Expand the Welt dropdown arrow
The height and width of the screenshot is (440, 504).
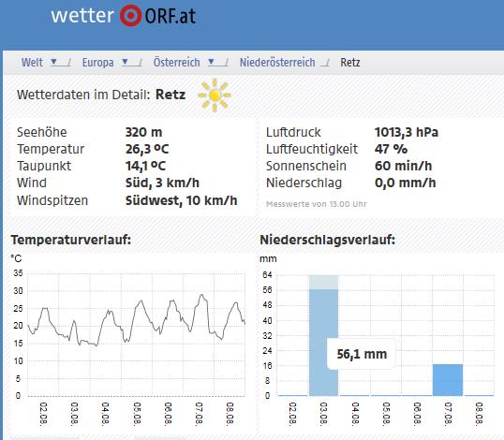click(x=54, y=62)
